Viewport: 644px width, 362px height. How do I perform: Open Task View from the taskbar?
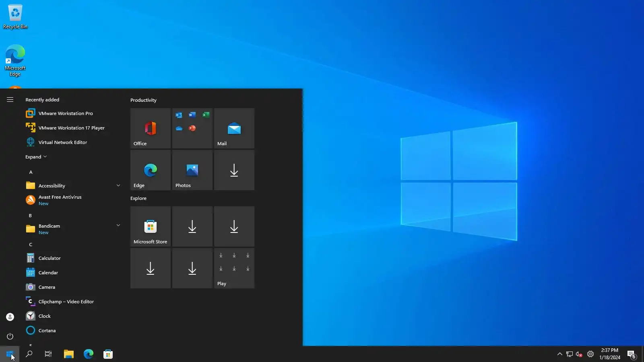[x=48, y=354]
